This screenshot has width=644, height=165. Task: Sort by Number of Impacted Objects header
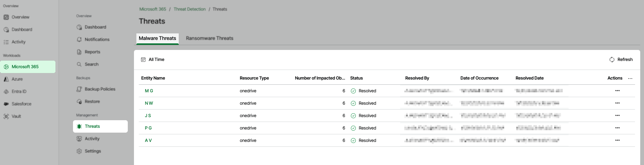pos(320,78)
